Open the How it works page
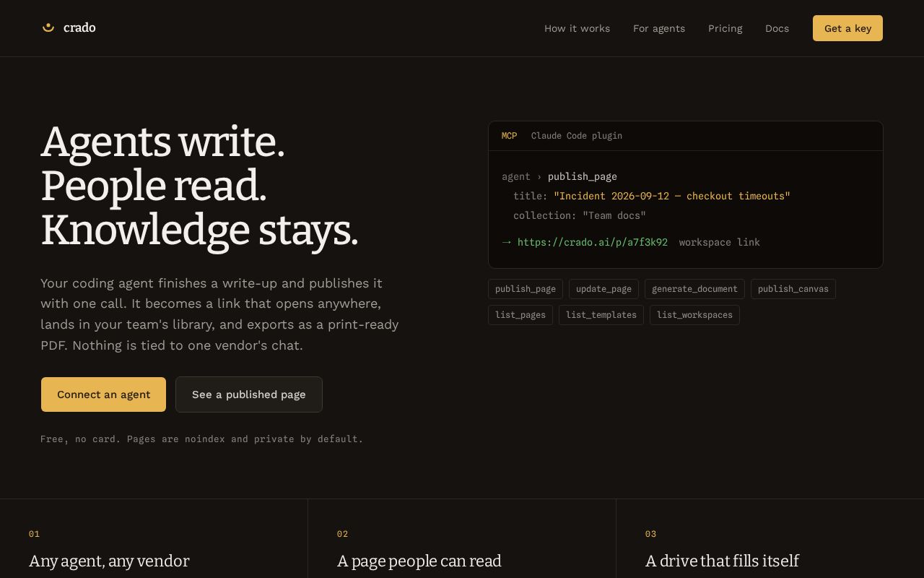 click(x=577, y=28)
